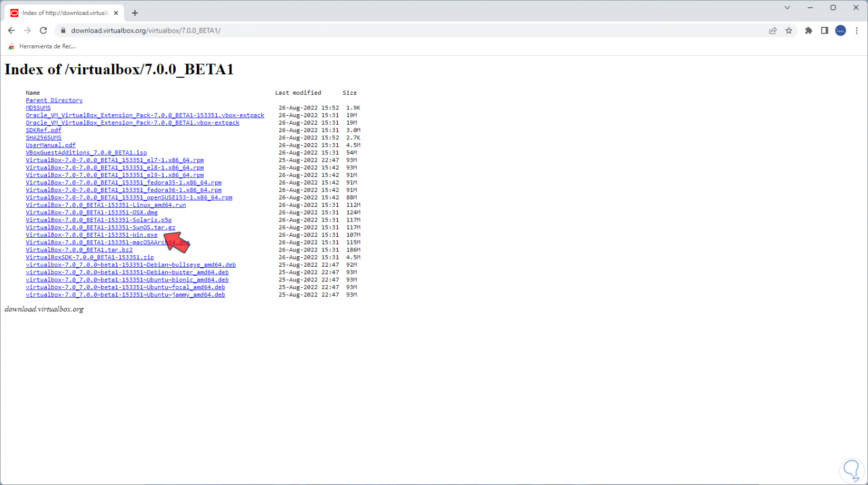
Task: Go back to the previous page
Action: pos(12,31)
